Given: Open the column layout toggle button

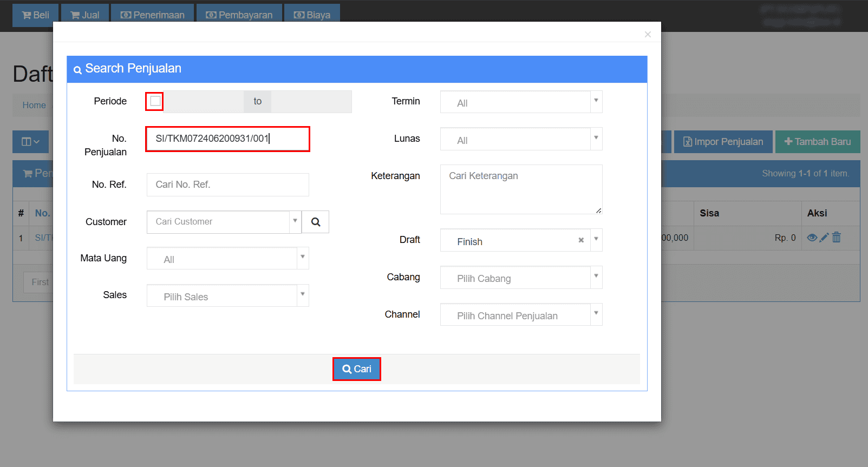Looking at the screenshot, I should point(30,142).
